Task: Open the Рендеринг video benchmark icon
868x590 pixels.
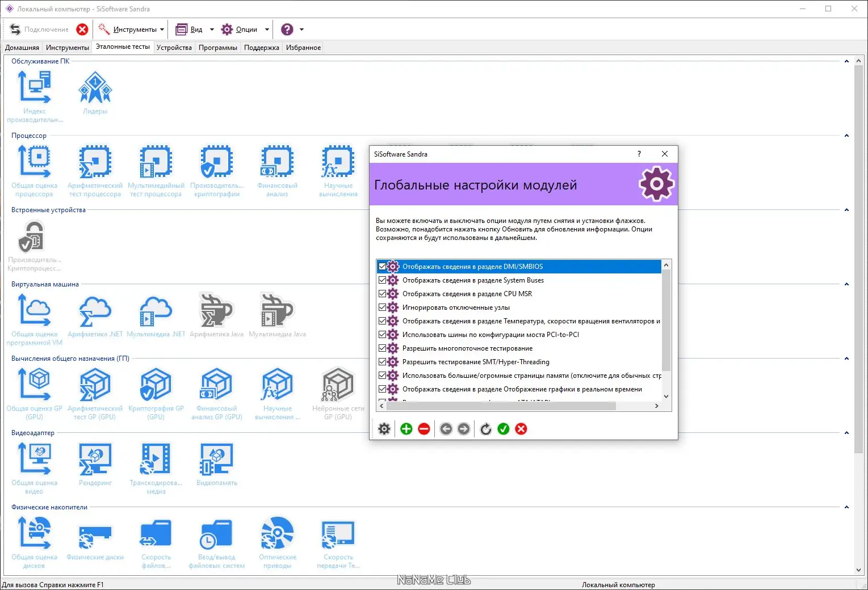Action: click(x=95, y=459)
